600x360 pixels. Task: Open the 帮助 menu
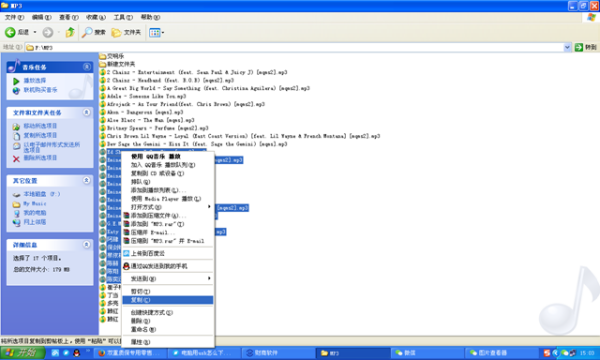[150, 17]
